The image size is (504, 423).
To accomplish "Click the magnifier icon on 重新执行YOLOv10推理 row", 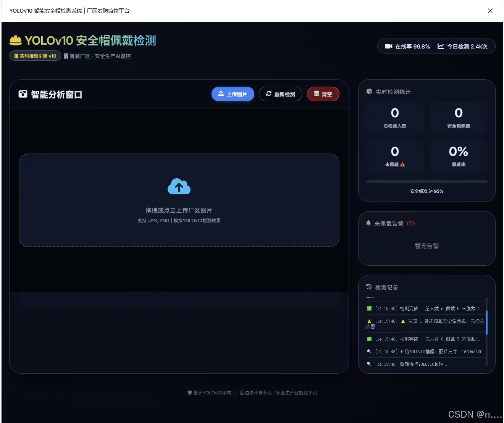I will 369,364.
